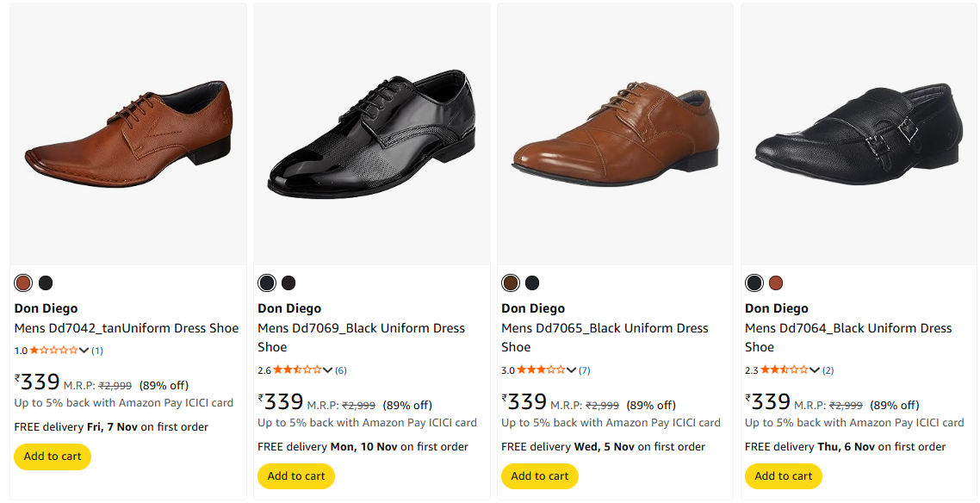The height and width of the screenshot is (503, 980).
Task: Expand rating chevron for 2.6 star shoe
Action: click(327, 370)
